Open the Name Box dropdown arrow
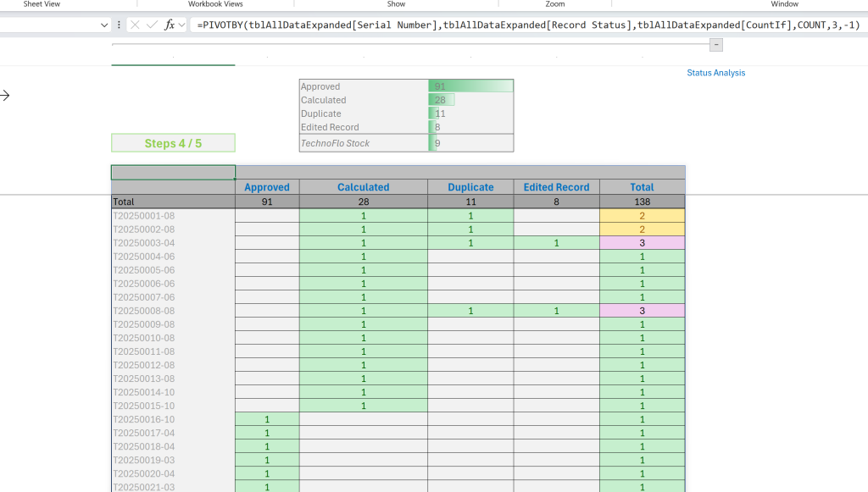This screenshot has width=868, height=492. (x=104, y=25)
